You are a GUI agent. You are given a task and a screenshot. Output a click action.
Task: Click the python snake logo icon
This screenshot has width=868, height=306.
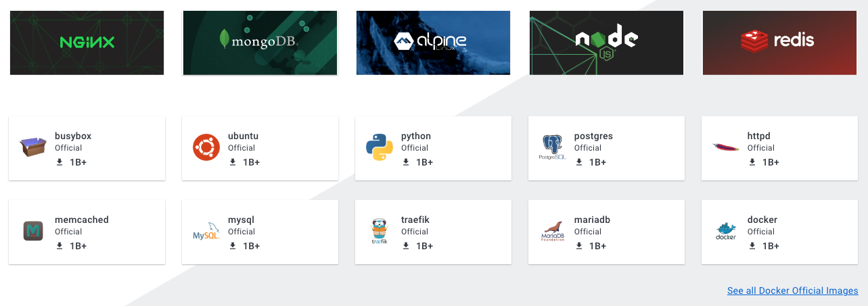[380, 147]
